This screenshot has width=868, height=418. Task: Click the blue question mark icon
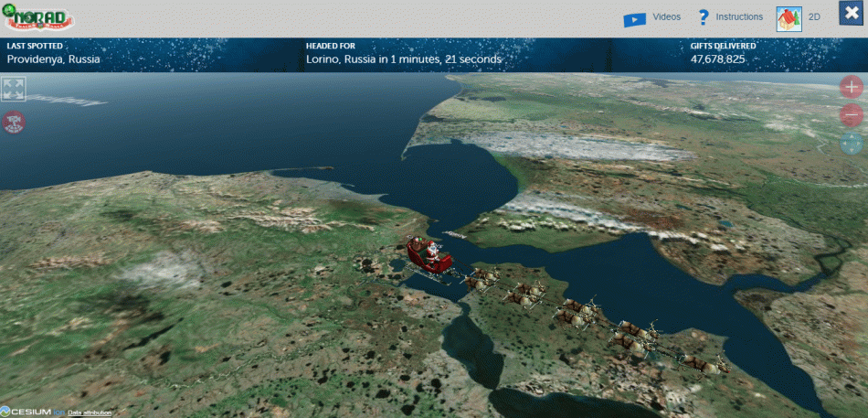coord(704,17)
